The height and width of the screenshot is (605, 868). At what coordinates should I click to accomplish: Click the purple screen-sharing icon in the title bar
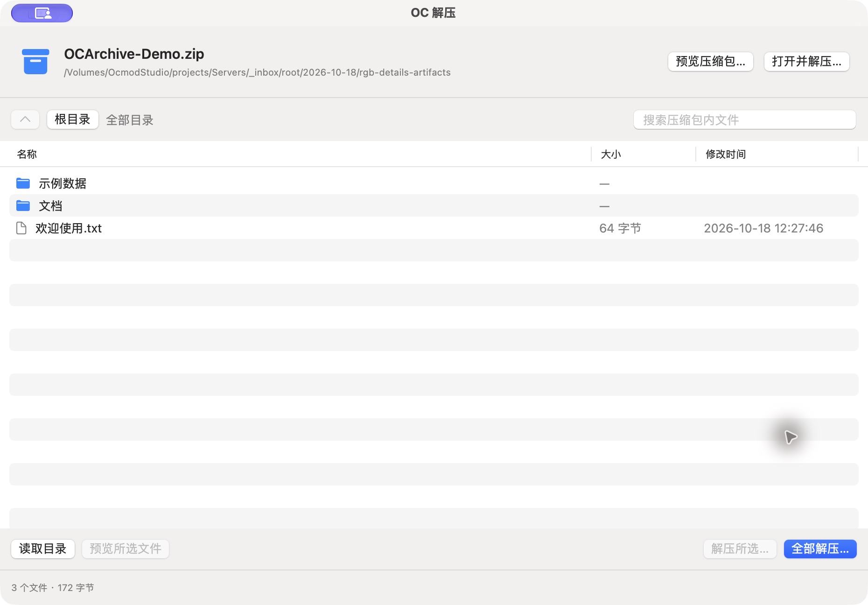[42, 13]
